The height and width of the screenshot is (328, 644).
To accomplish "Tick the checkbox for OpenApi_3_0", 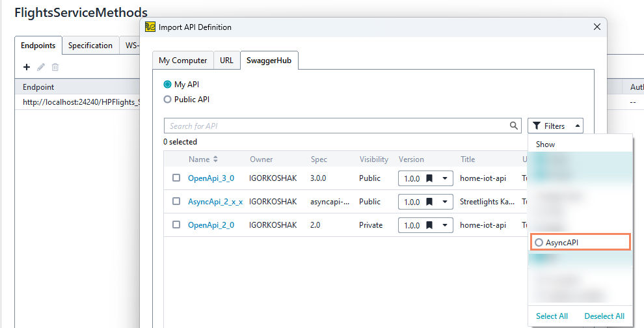I will (x=176, y=178).
